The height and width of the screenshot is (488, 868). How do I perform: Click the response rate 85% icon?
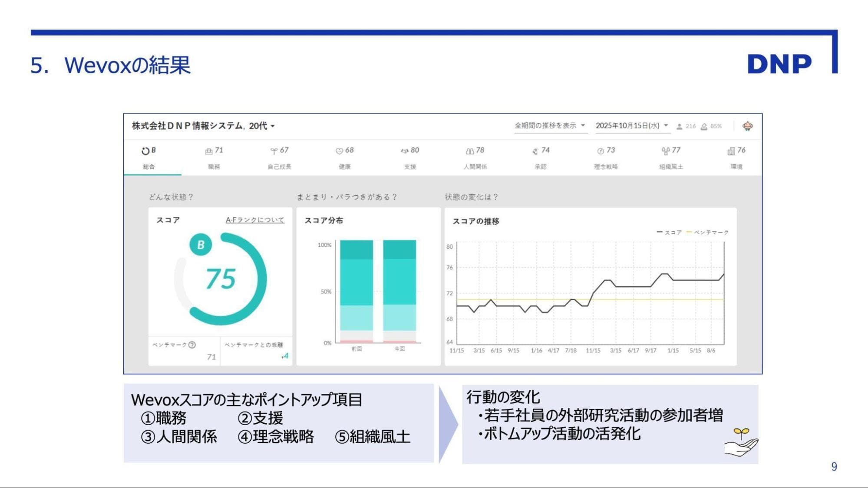pyautogui.click(x=704, y=126)
